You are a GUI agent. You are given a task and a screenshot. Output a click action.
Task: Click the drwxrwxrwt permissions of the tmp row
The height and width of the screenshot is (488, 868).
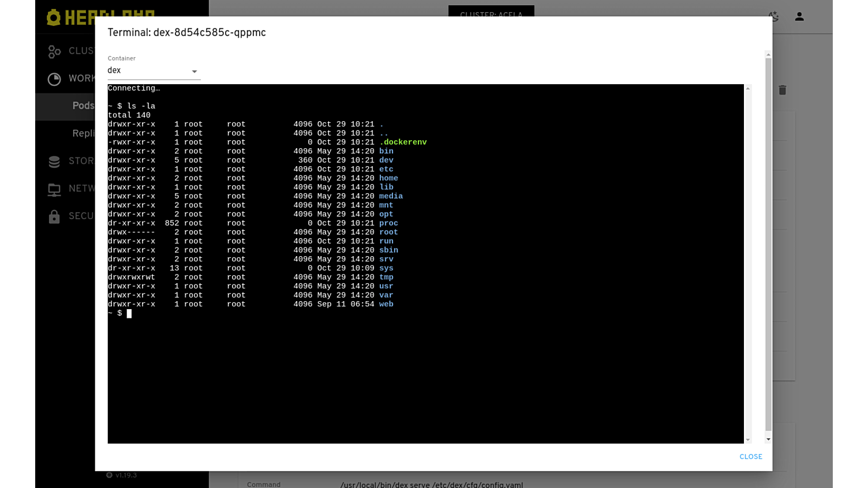click(x=132, y=277)
